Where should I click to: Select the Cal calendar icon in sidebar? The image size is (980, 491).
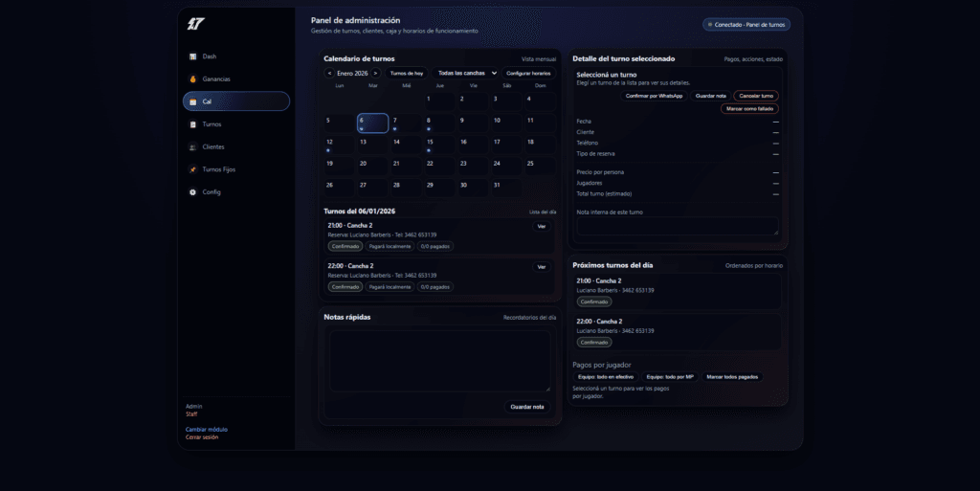[193, 101]
